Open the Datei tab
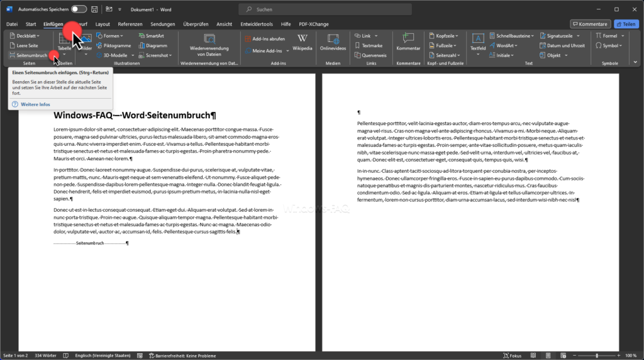 point(12,25)
